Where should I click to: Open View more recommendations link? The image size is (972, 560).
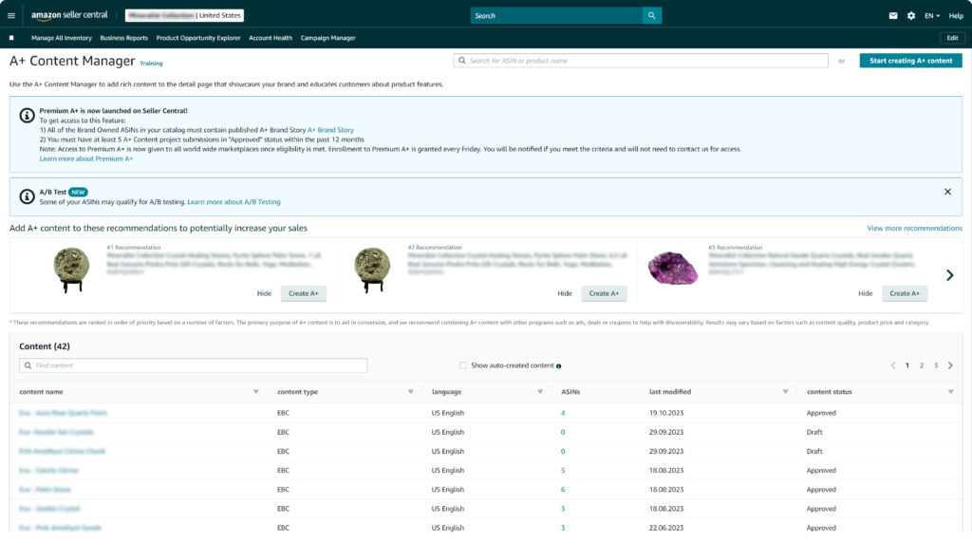coord(914,228)
